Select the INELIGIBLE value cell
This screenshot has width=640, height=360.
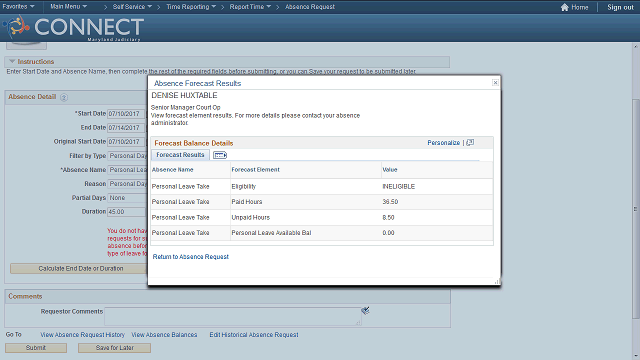tap(398, 186)
